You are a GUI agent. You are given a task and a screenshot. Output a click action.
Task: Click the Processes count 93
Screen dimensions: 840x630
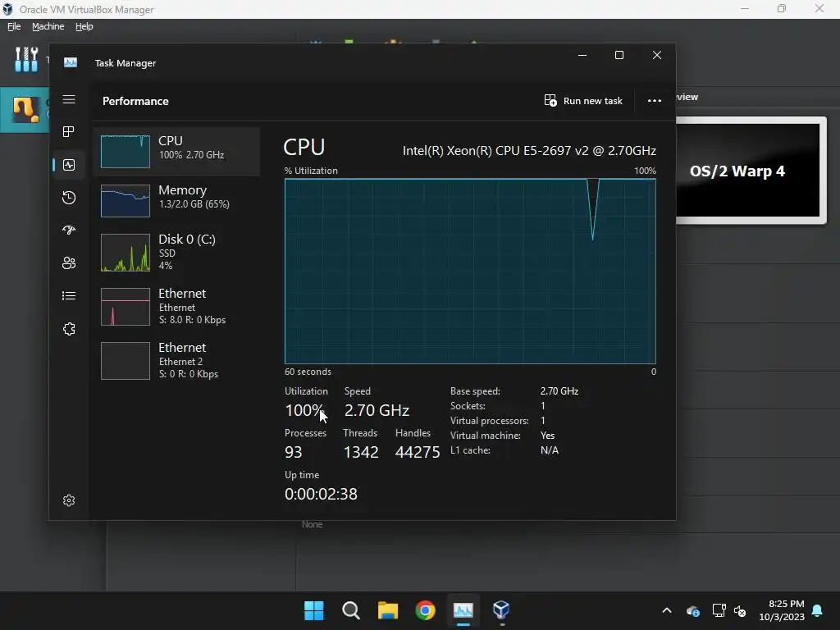(x=293, y=452)
